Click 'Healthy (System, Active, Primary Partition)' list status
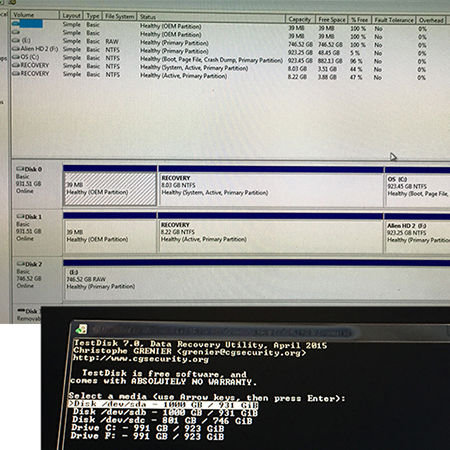Viewport: 450px width, 450px height. 194,68
